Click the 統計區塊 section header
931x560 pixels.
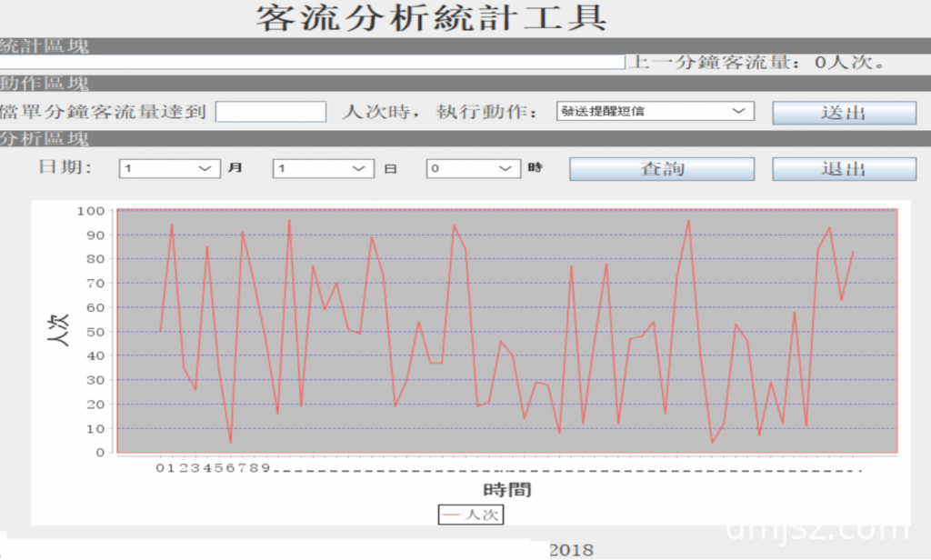[45, 46]
